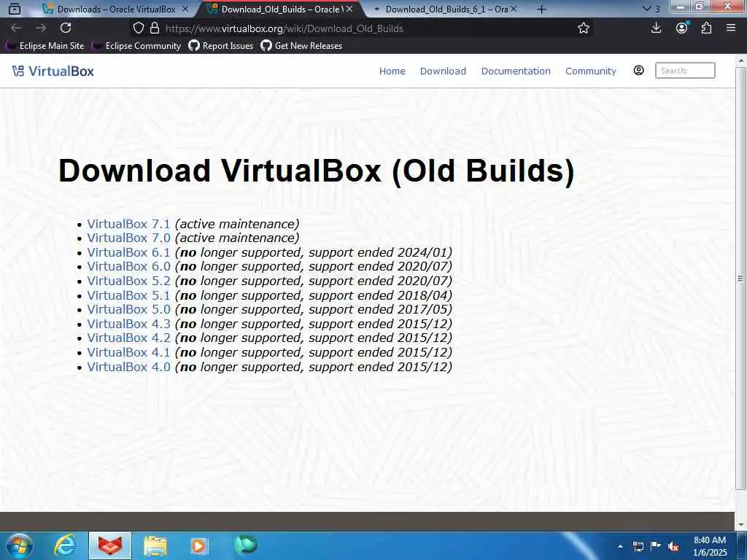Click the scrollbar up arrow
This screenshot has height=560, width=747.
[740, 61]
